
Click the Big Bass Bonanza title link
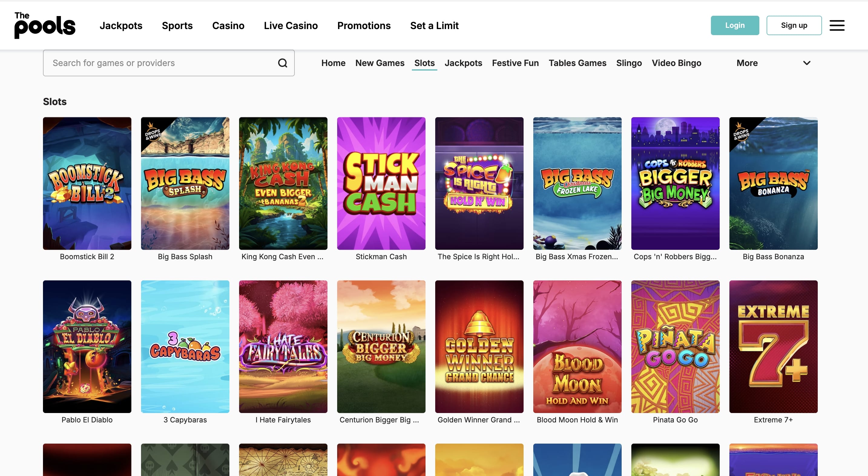click(x=773, y=256)
